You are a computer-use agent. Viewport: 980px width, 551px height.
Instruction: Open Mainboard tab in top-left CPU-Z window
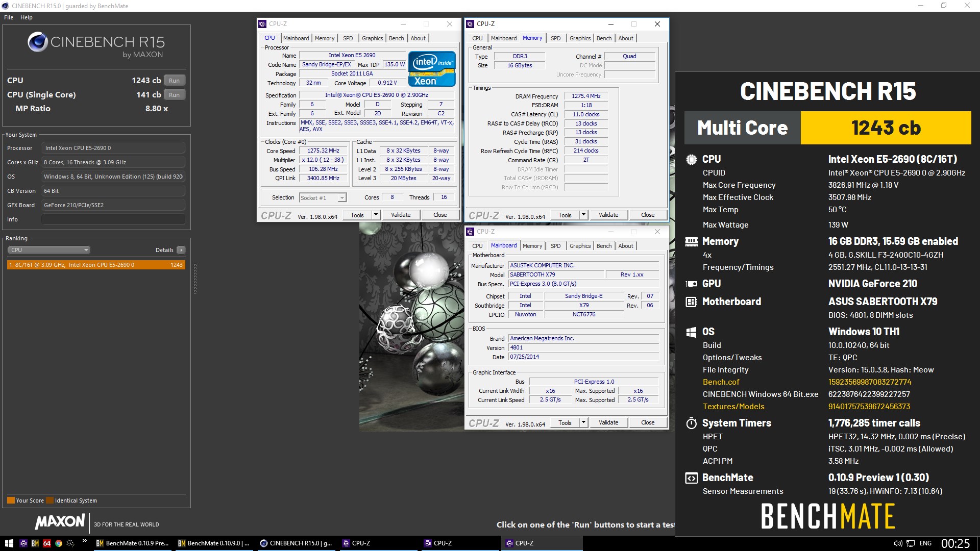(296, 38)
